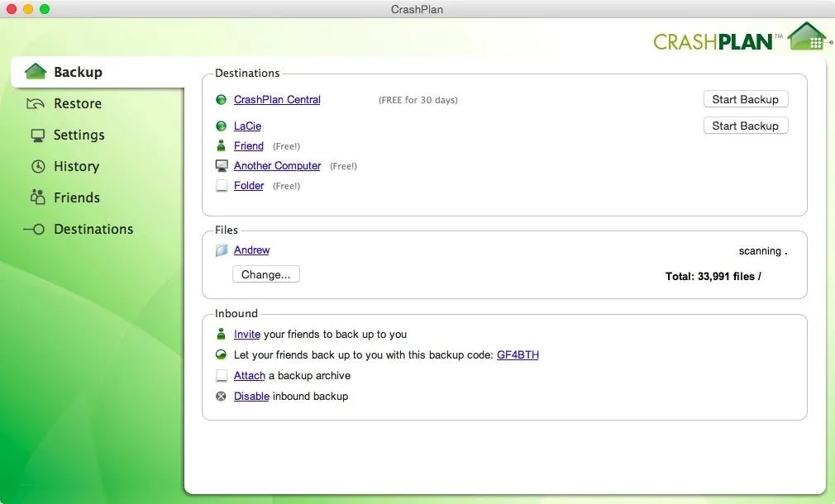Viewport: 835px width, 504px height.
Task: Click the computer icon beside Another Computer
Action: coord(222,165)
